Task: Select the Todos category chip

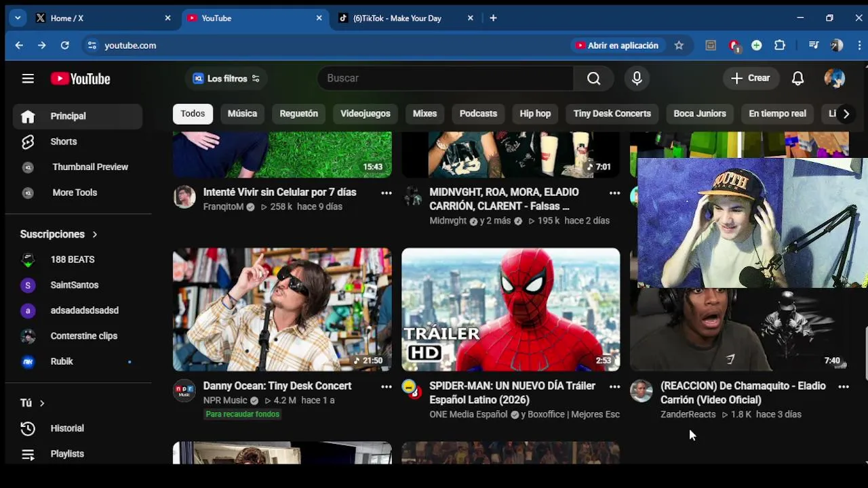Action: pos(193,114)
